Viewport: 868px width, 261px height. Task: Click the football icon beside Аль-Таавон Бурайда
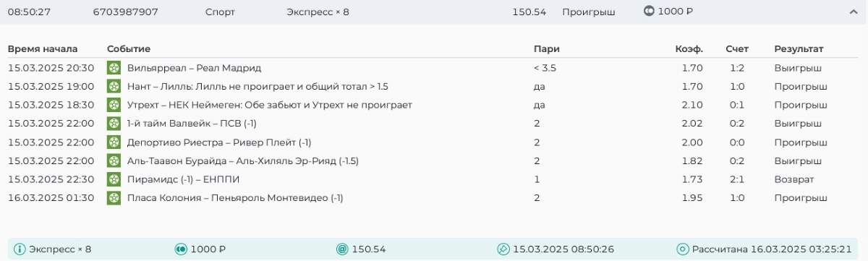coord(114,161)
